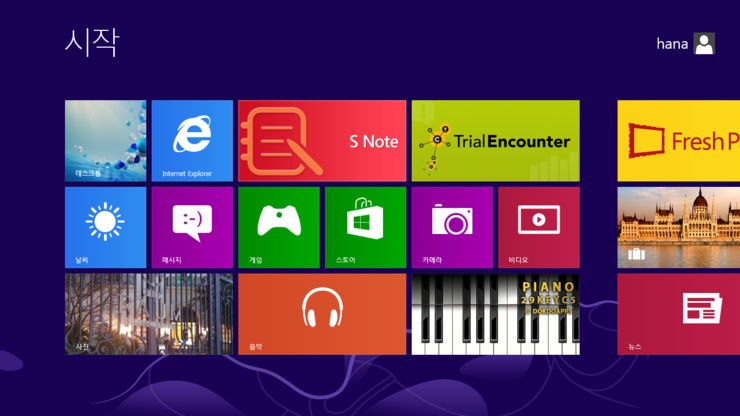Launch the Fresh Paint tile
This screenshot has height=416, width=740.
[680, 140]
